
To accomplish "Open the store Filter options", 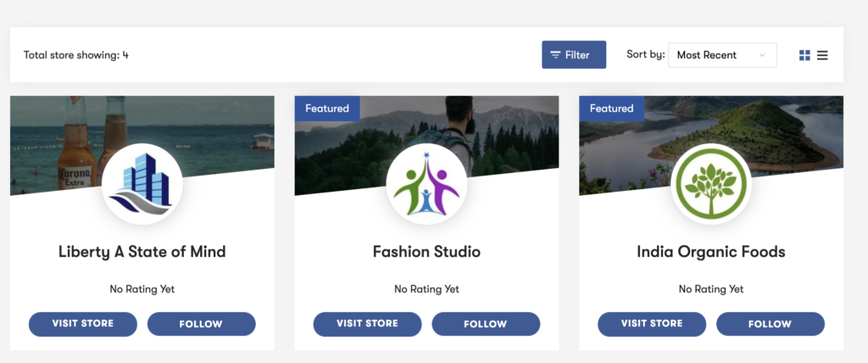I will [x=574, y=55].
